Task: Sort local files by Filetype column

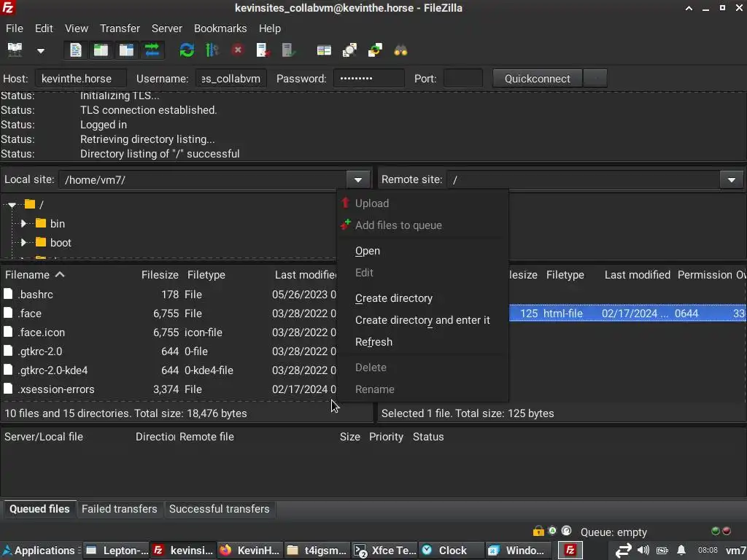Action: 206,275
